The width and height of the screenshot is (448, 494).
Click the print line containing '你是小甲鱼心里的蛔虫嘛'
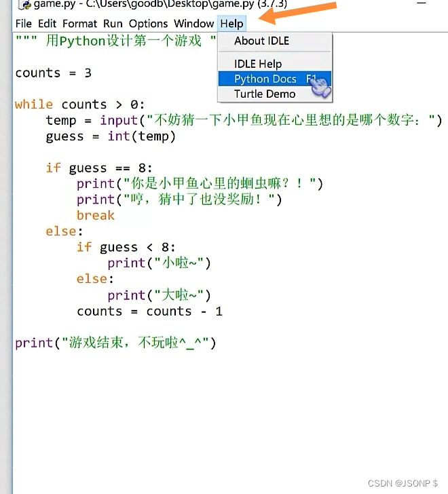click(x=200, y=184)
